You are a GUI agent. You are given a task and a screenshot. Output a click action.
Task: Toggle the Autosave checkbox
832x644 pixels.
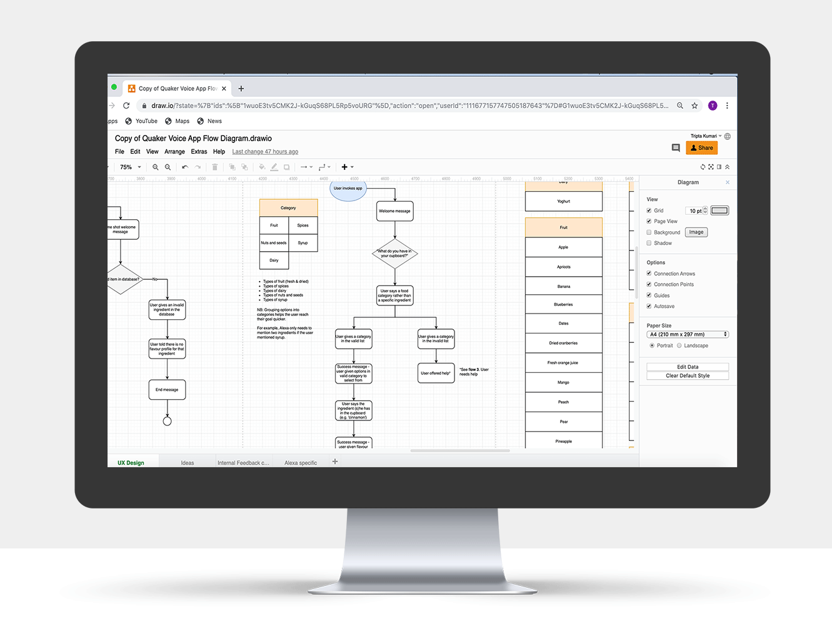click(649, 306)
